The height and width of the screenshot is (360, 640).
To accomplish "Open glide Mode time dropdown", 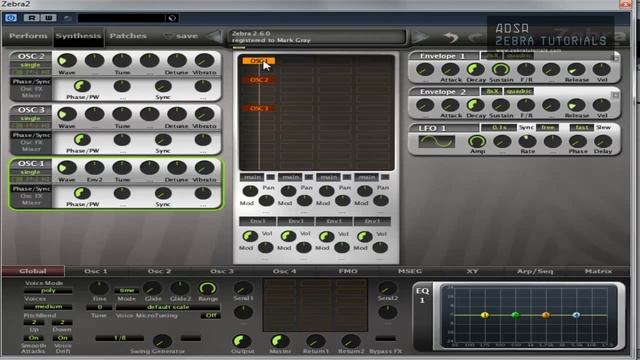I will click(x=127, y=290).
